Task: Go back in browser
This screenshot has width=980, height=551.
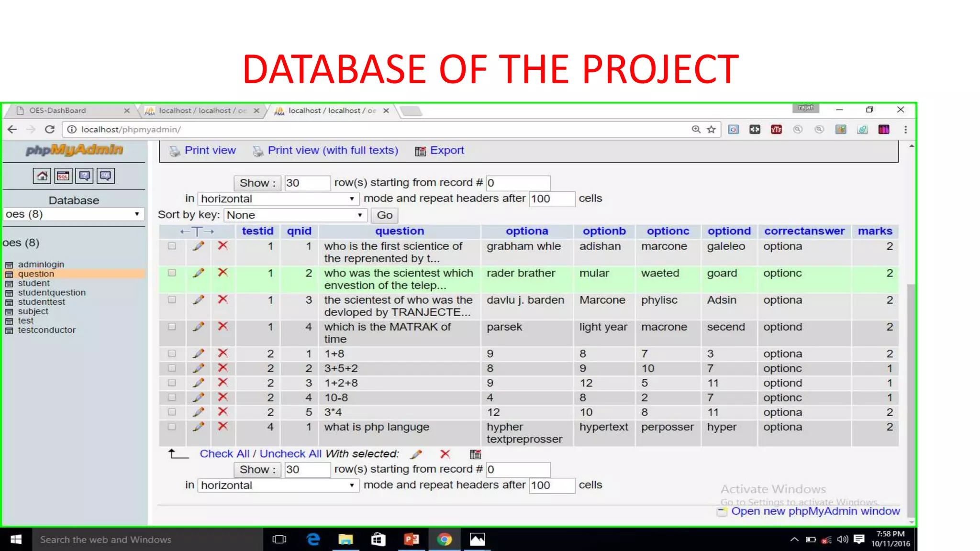Action: point(12,130)
